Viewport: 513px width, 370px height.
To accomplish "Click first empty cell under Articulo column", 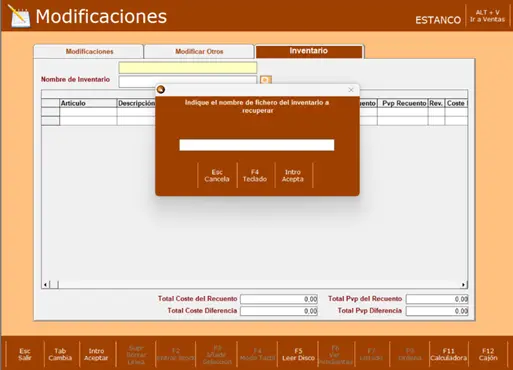I will 88,112.
